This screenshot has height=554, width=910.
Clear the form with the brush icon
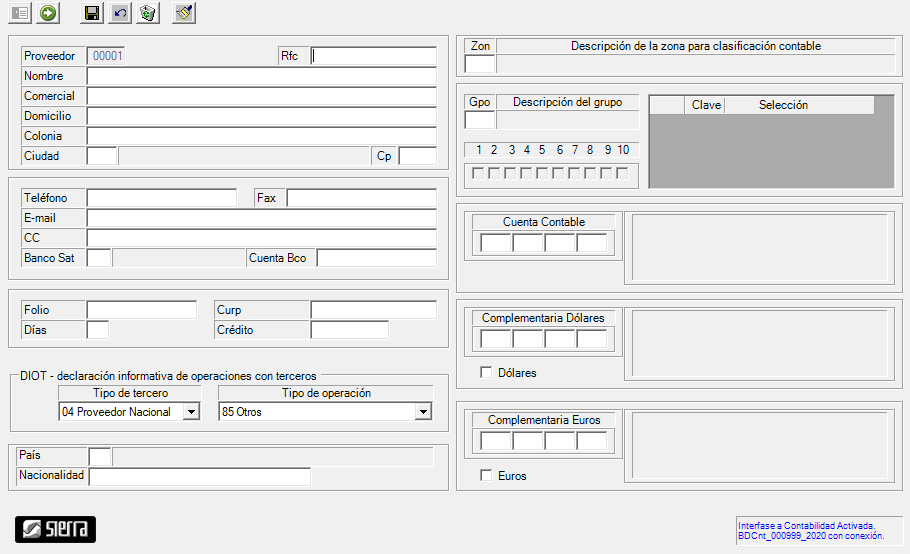pos(184,13)
